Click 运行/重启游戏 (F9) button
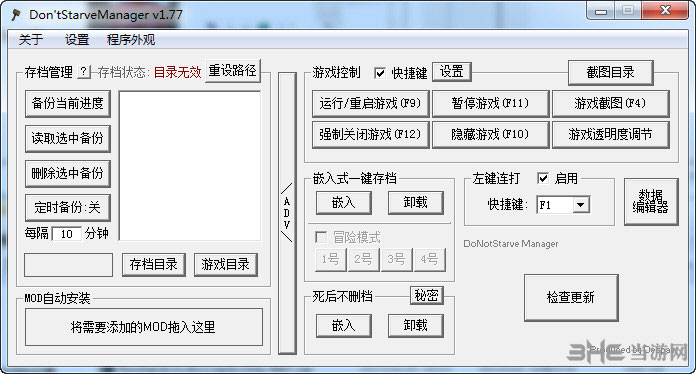 pyautogui.click(x=371, y=104)
